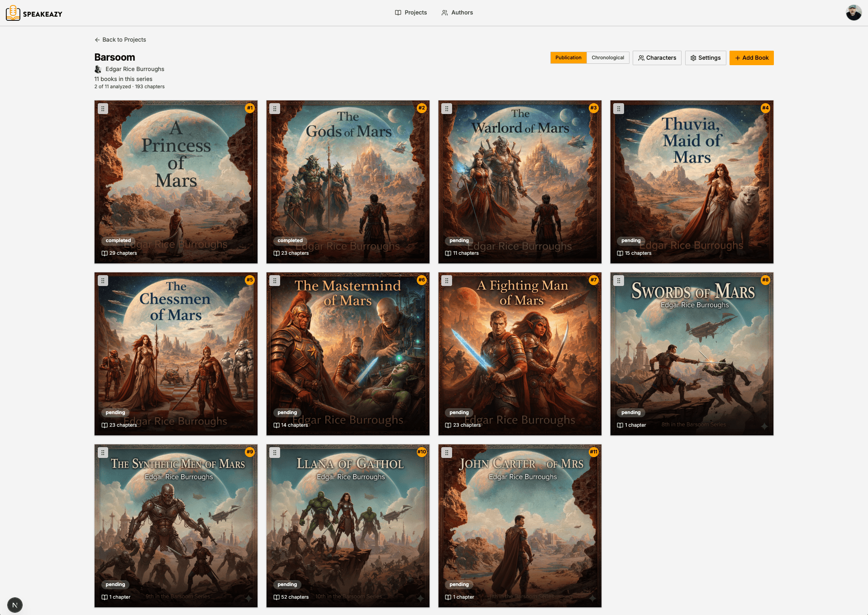This screenshot has width=868, height=615.
Task: Click drag handle on Swords of Mars
Action: coord(619,281)
